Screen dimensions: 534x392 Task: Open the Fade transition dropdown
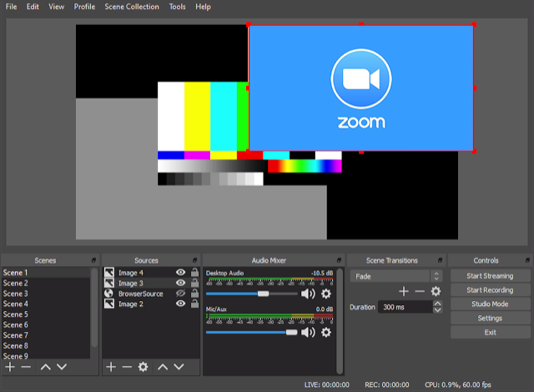pyautogui.click(x=397, y=276)
